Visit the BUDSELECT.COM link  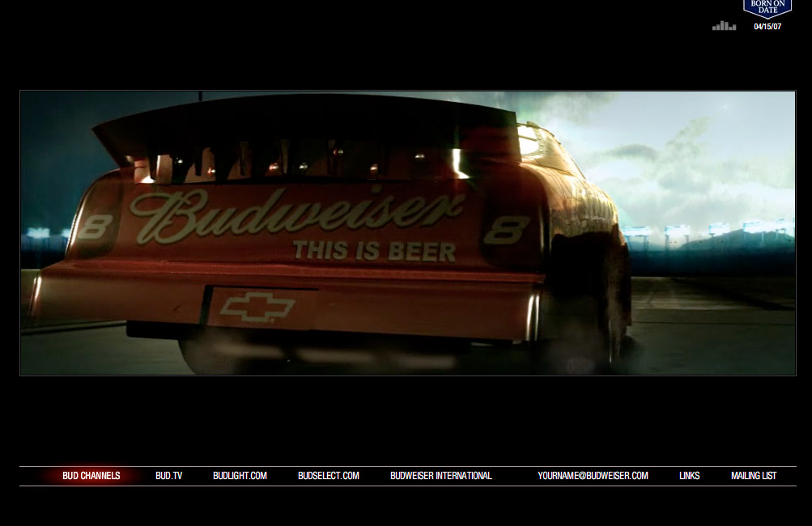pyautogui.click(x=328, y=476)
